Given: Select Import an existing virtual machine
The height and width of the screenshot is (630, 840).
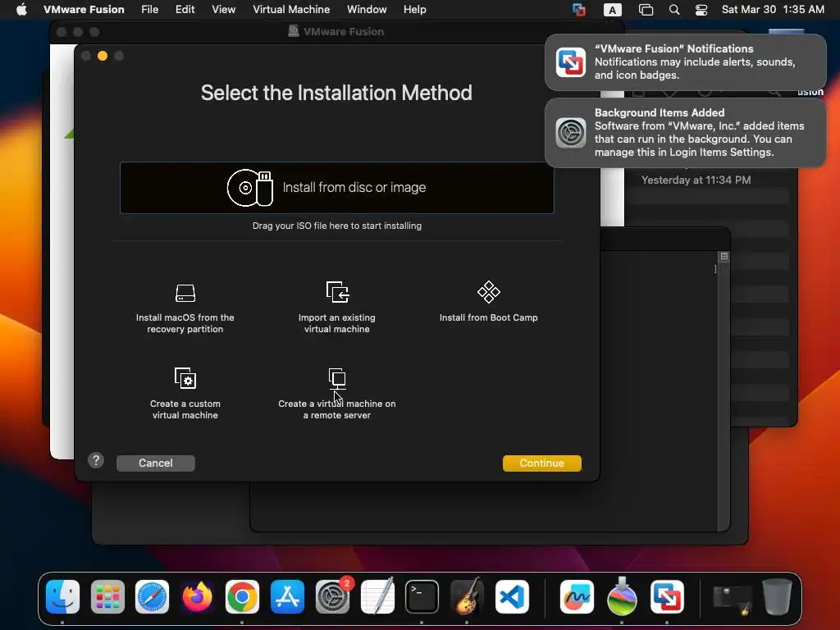Looking at the screenshot, I should point(337,308).
